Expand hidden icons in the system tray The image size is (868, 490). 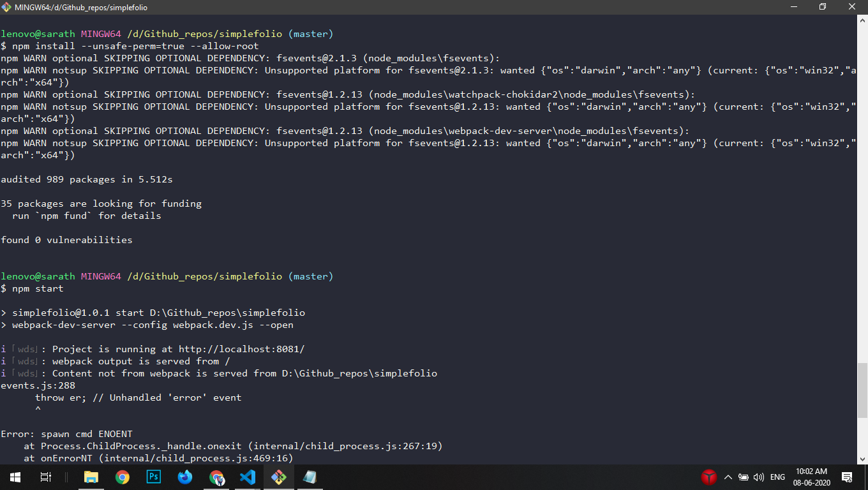click(x=728, y=477)
